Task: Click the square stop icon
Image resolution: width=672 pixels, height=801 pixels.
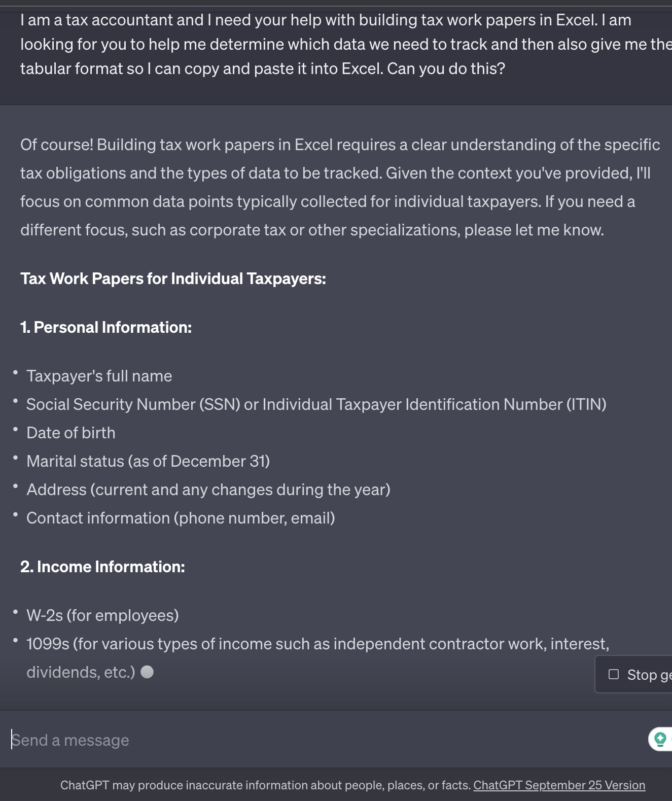Action: coord(614,674)
